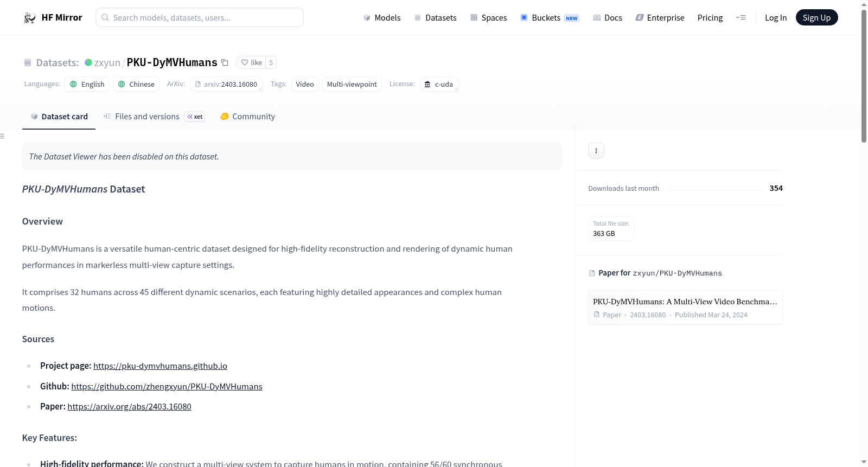Viewport: 868px width, 467px height.
Task: Click the PKU-DyMVHumans dataset title
Action: pyautogui.click(x=172, y=62)
